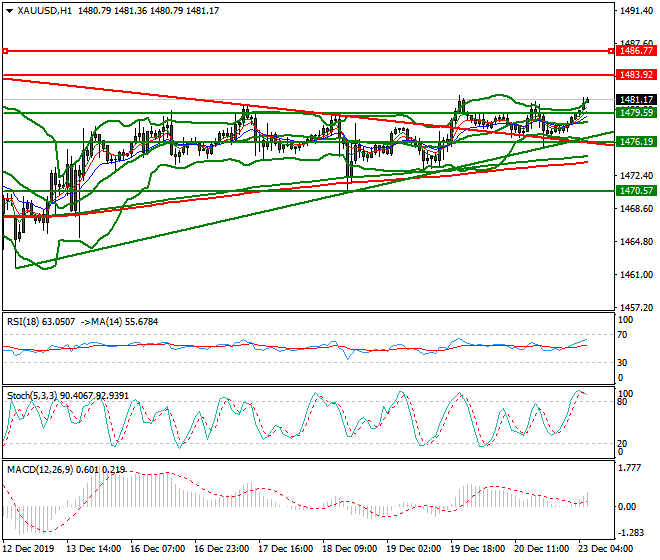The width and height of the screenshot is (660, 560).
Task: Select the 1468.60 price axis value
Action: point(637,209)
